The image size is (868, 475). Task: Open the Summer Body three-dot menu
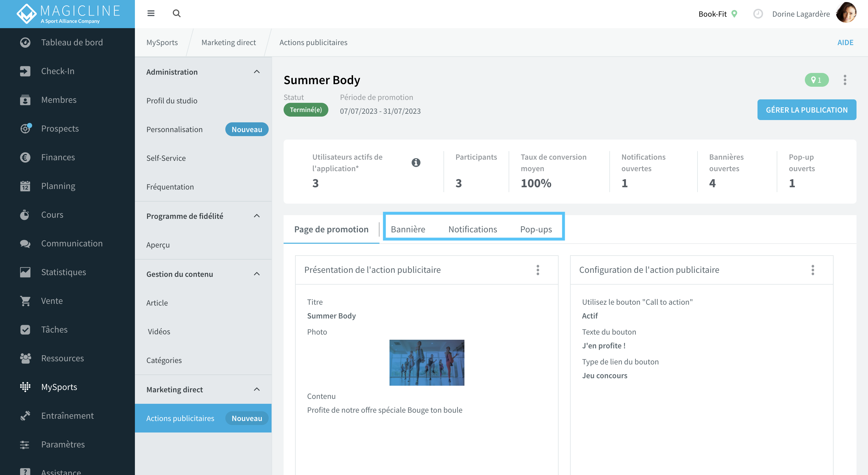point(845,80)
